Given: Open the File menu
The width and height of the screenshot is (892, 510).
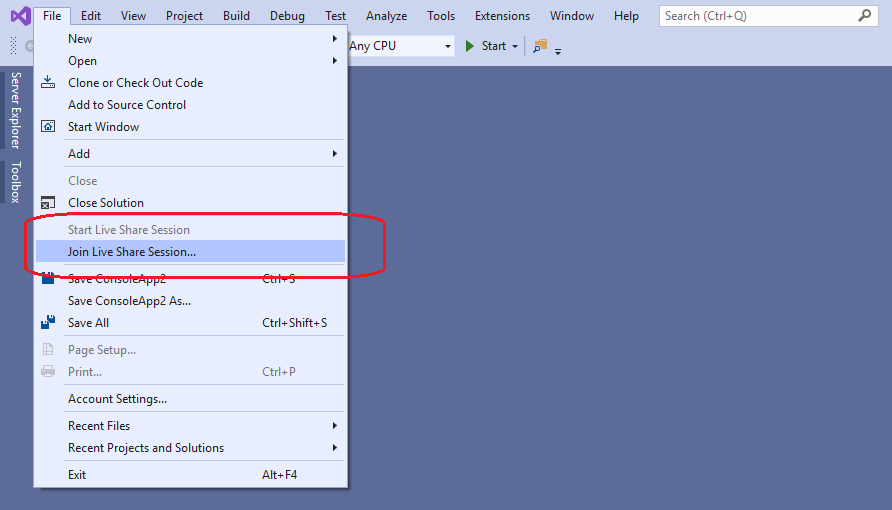Looking at the screenshot, I should 52,16.
